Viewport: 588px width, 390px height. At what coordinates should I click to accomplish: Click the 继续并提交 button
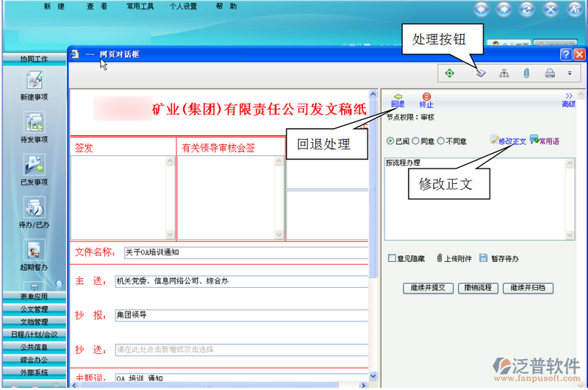[429, 288]
